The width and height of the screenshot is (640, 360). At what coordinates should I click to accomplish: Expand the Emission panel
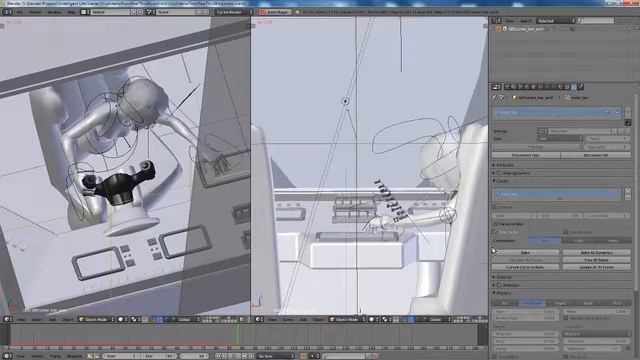click(x=493, y=165)
